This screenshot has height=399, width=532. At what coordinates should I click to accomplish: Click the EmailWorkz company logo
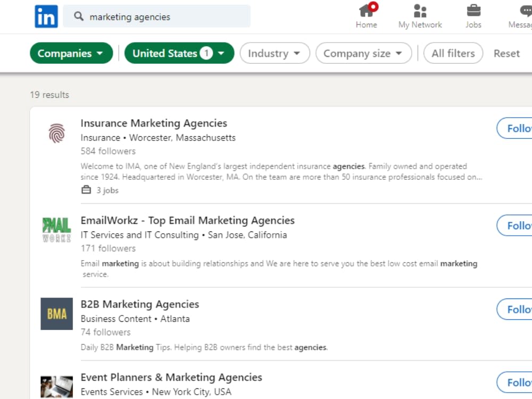(x=56, y=229)
